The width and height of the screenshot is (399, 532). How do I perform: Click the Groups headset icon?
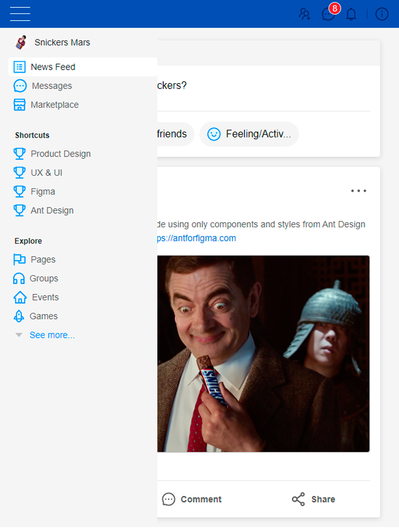19,278
